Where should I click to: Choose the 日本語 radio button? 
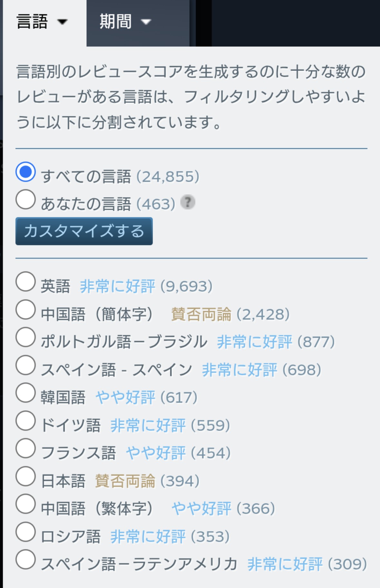(25, 476)
